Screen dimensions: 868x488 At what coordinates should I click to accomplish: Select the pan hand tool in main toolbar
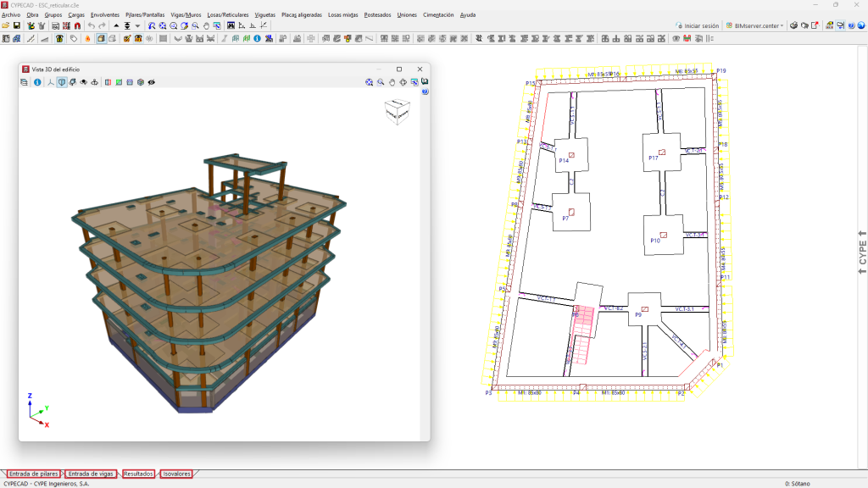tap(206, 26)
